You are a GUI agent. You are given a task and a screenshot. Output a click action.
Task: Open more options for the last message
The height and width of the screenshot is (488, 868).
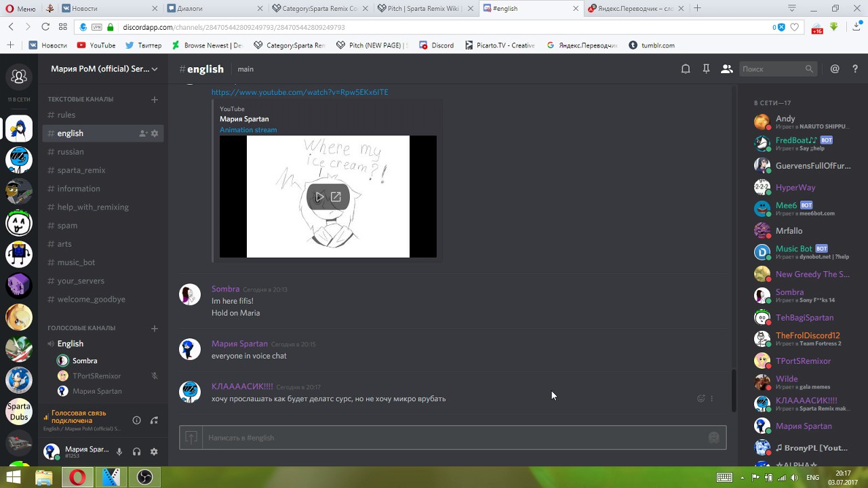coord(711,399)
